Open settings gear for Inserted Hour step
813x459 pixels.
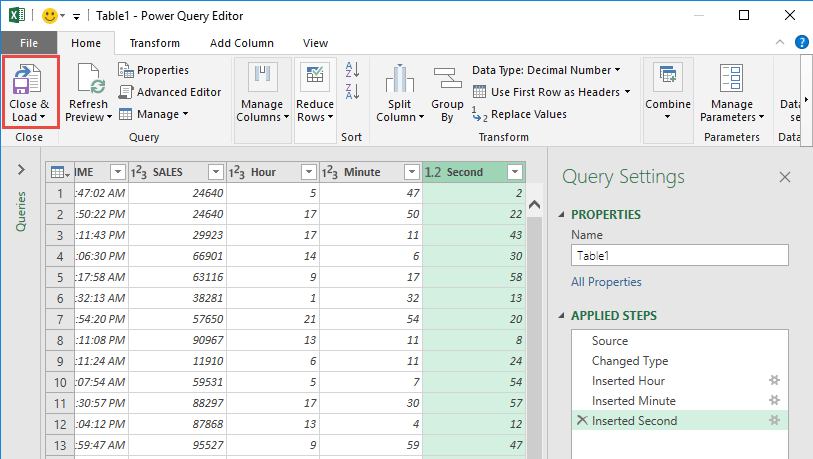click(x=774, y=380)
